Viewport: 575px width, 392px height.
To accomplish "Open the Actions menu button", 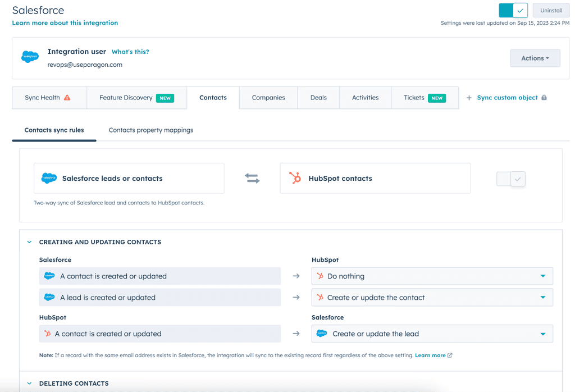I will pyautogui.click(x=535, y=58).
